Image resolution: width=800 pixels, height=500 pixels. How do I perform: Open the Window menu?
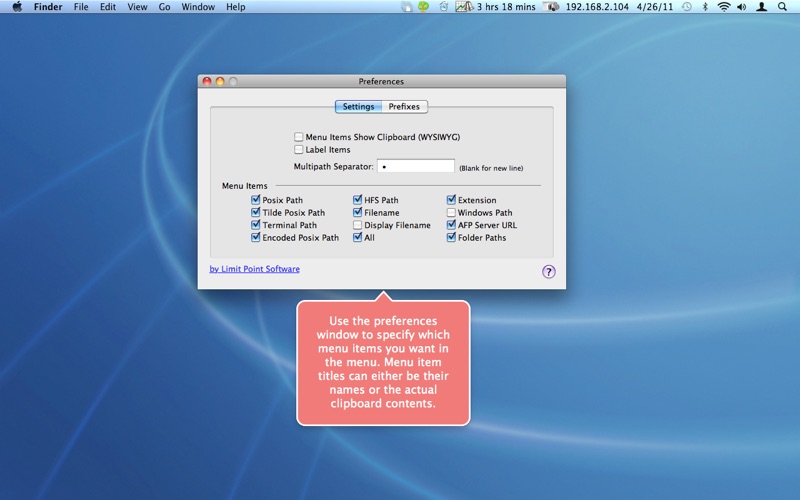[198, 7]
